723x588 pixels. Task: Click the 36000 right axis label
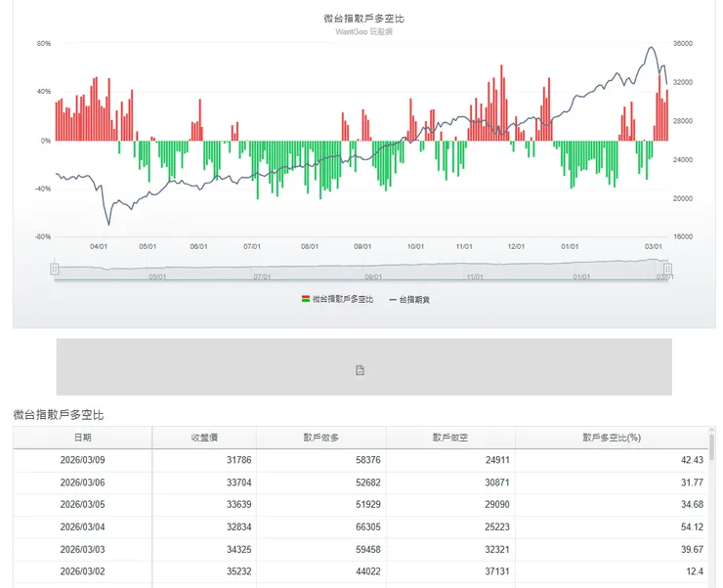[x=683, y=43]
